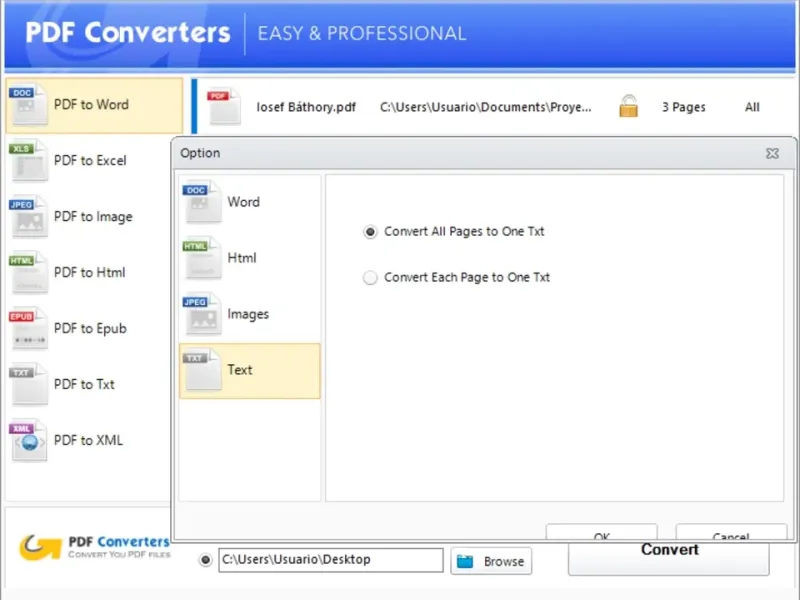Click the EPUB icon beside PDF to Epub

(x=28, y=329)
